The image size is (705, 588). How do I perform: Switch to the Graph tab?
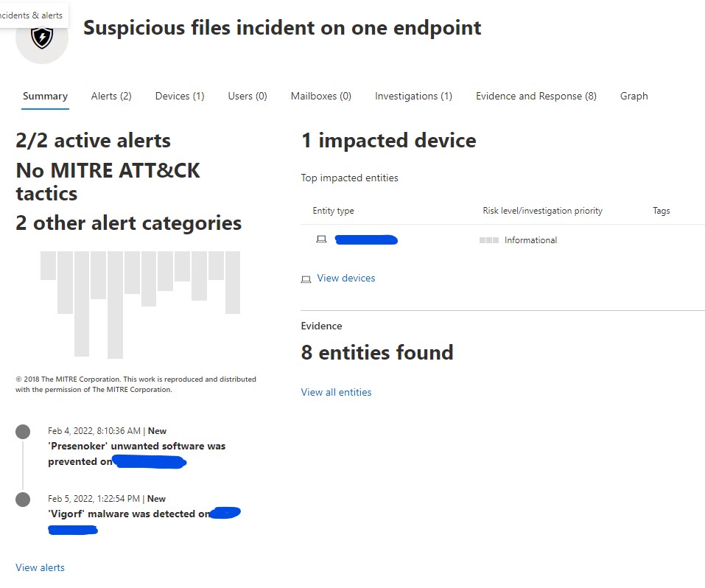point(634,96)
